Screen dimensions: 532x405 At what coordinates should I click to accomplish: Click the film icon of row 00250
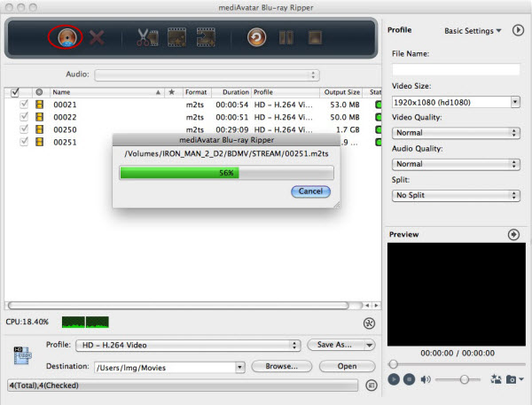tap(39, 129)
